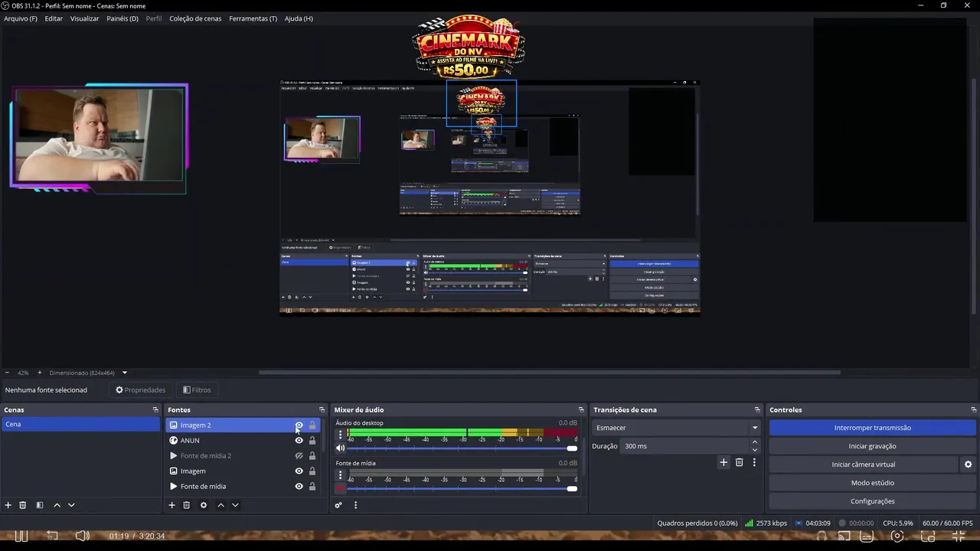Pop out the Transições de cena dock
Screen dimensions: 980x551
[757, 410]
